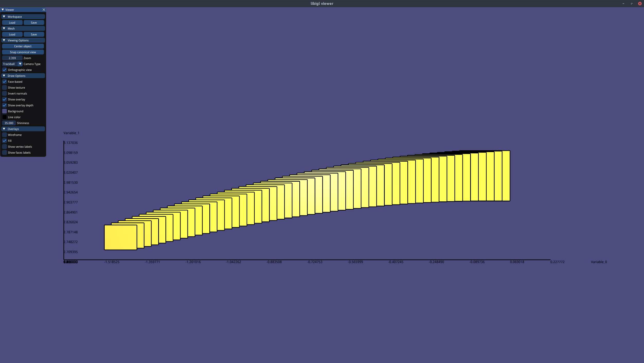Click x-axis tick label -0.724753

point(315,262)
